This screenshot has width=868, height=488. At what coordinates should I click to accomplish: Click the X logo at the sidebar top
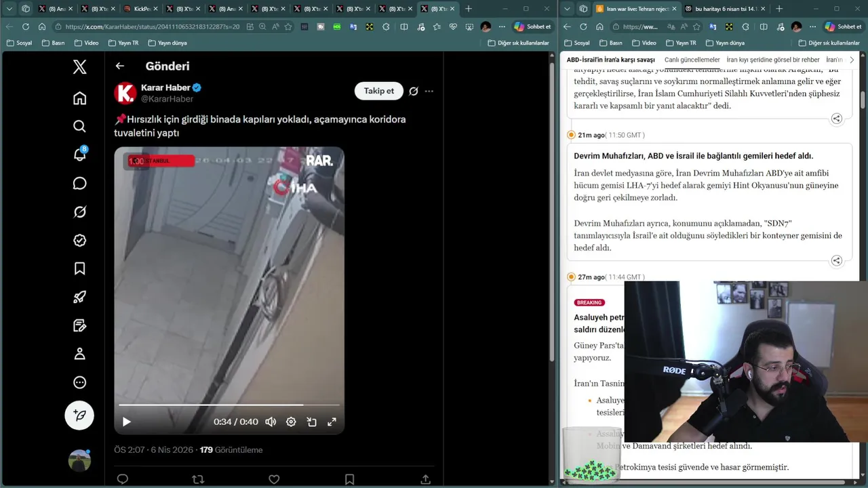79,66
